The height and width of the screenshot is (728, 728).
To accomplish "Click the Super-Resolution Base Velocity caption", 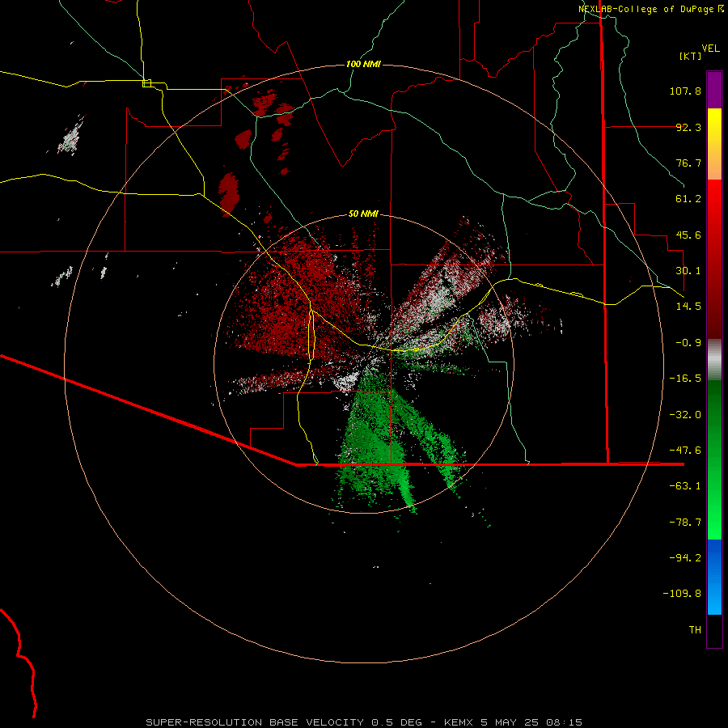I will [363, 722].
